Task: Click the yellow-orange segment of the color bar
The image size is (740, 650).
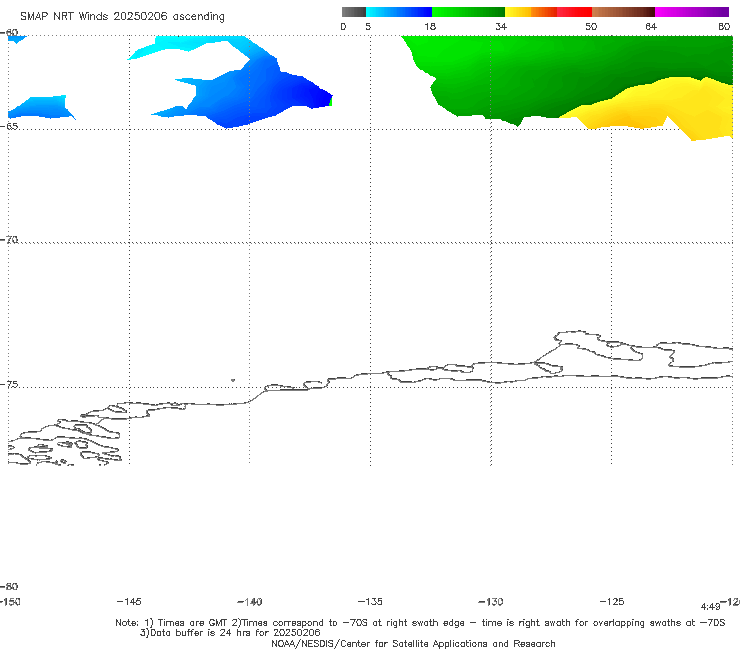Action: [x=530, y=12]
